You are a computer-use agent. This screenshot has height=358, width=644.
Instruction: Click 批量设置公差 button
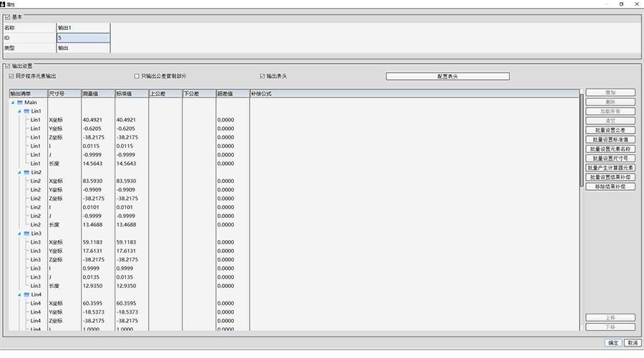click(x=610, y=130)
